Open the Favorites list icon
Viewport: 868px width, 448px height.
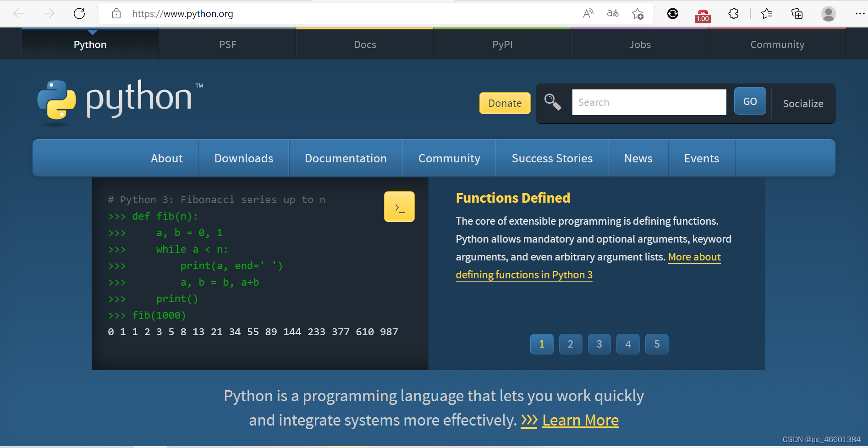766,14
